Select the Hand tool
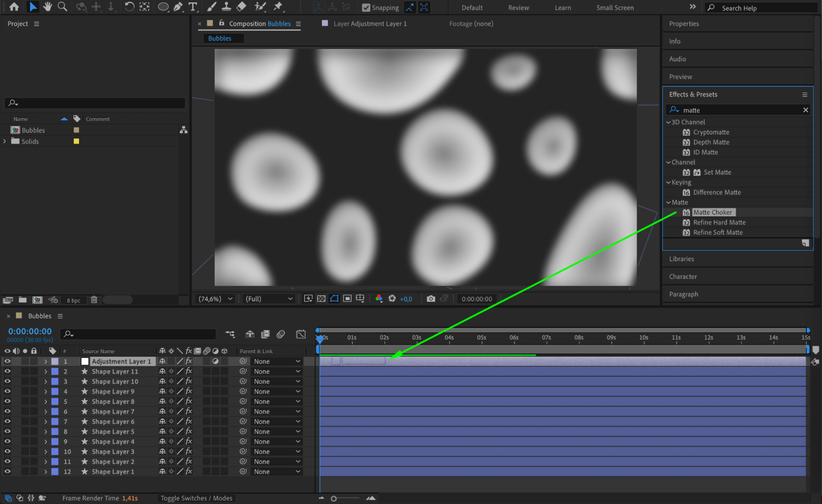The width and height of the screenshot is (822, 504). [48, 7]
